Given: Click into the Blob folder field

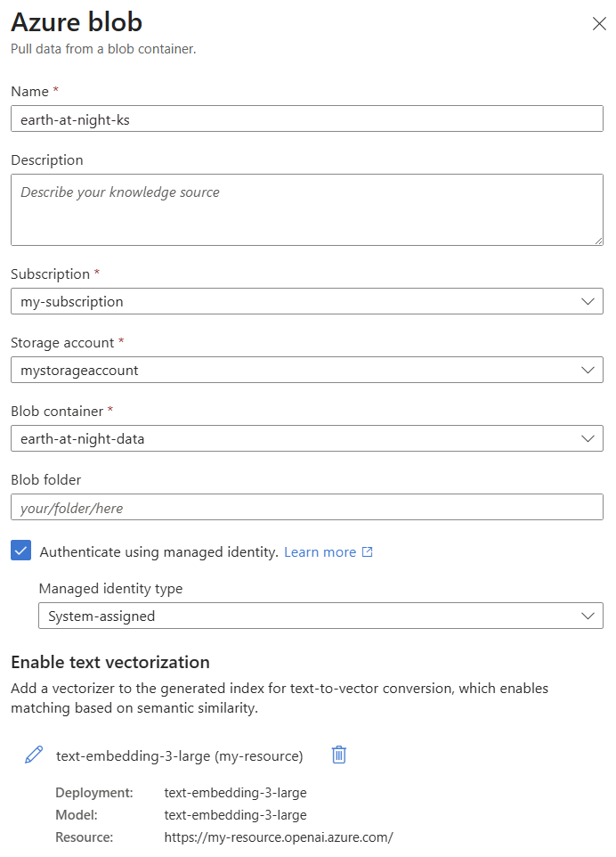Looking at the screenshot, I should (306, 508).
